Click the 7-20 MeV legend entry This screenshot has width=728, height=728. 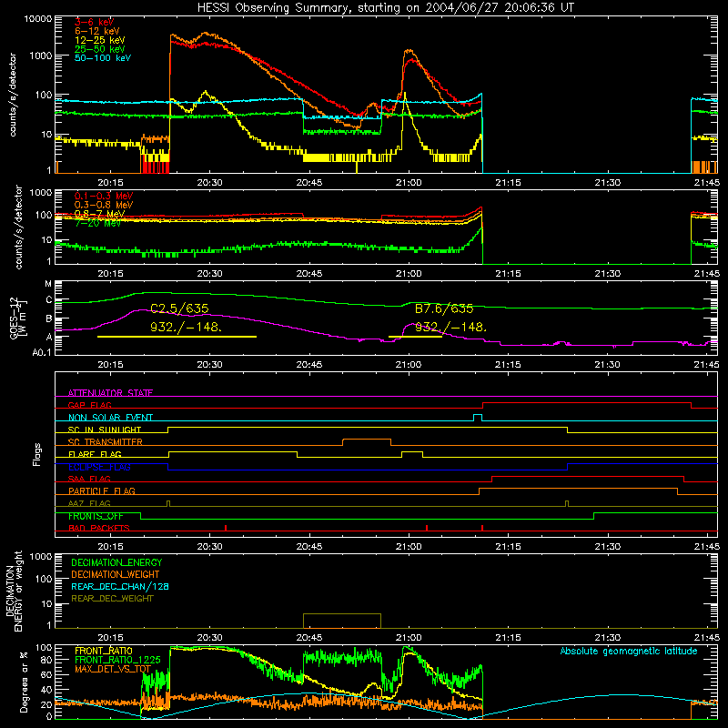pyautogui.click(x=97, y=223)
